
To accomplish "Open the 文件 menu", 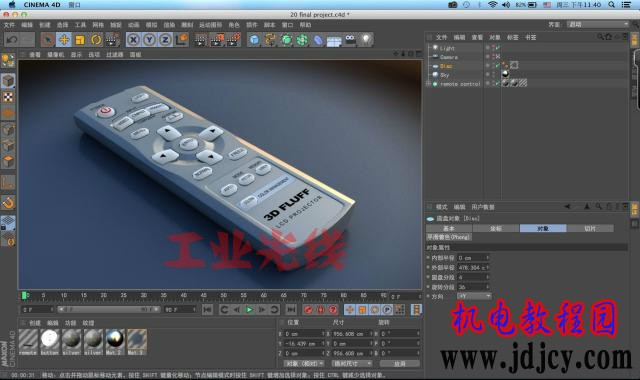I will tap(9, 25).
